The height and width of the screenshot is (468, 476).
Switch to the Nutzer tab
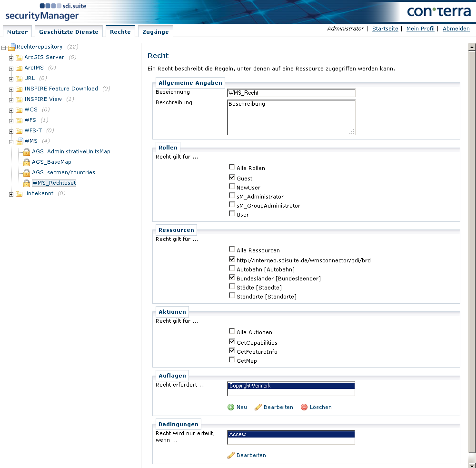[18, 31]
